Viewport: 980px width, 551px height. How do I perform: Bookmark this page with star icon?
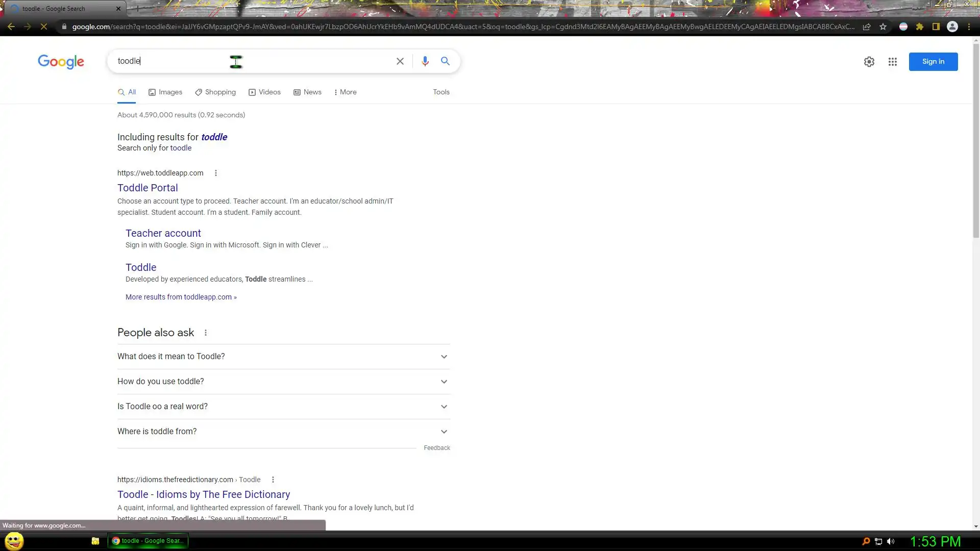click(883, 27)
